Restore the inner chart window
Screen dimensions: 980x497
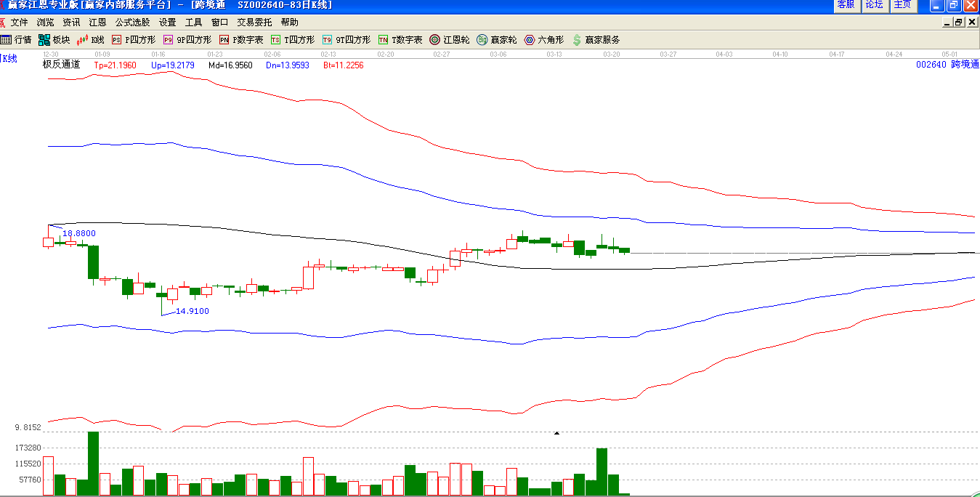(x=958, y=23)
